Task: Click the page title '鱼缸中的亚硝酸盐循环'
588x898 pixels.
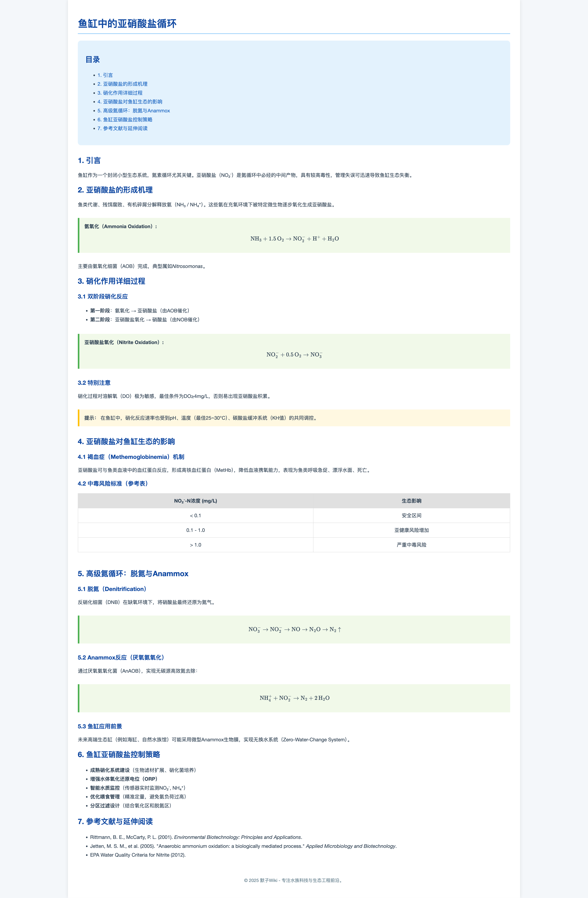Action: coord(127,24)
